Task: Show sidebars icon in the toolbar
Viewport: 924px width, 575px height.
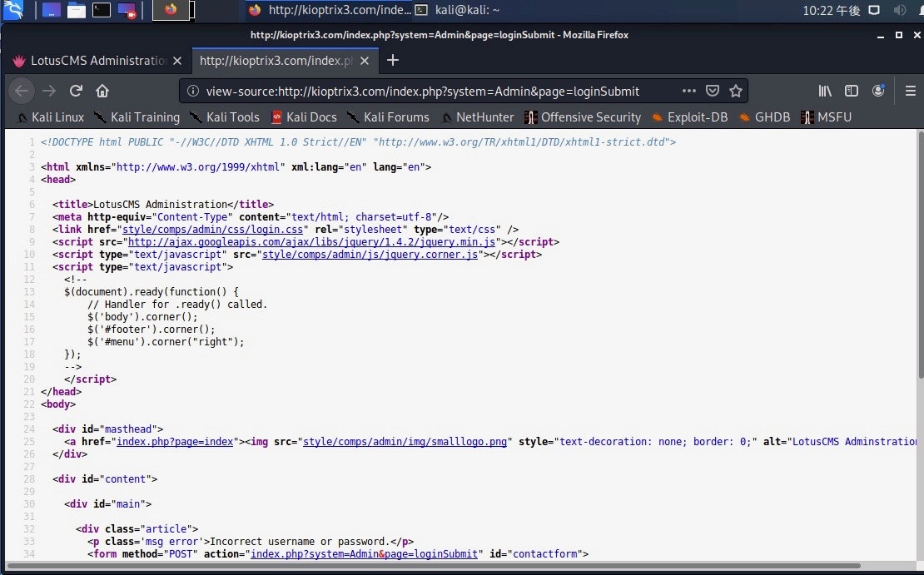Action: 852,91
